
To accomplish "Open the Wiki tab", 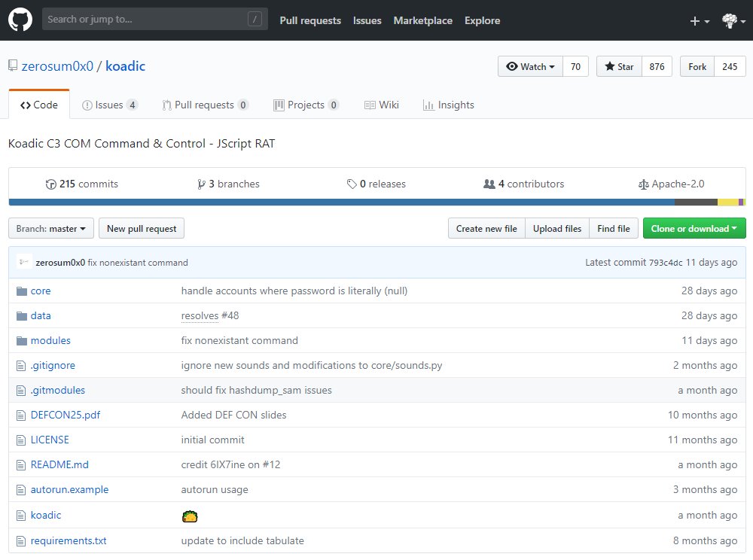I will pyautogui.click(x=382, y=105).
